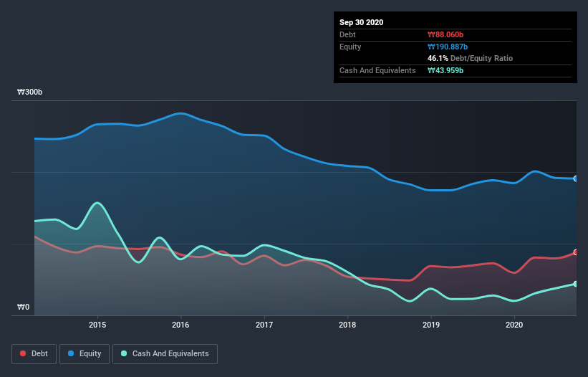Image resolution: width=588 pixels, height=377 pixels.
Task: Click the 46.1% Debt/Equity Ratio text
Action: 471,59
